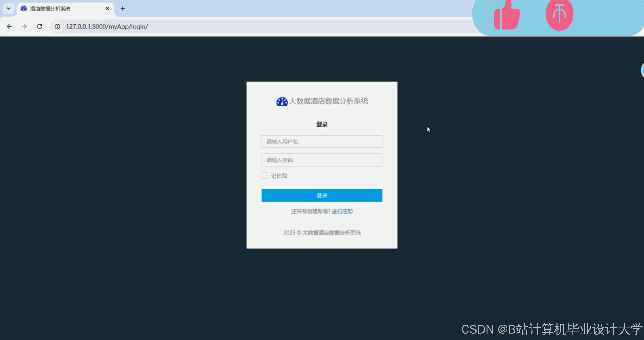Click the browser forward arrow
Screen dimensions: 644x340
click(x=24, y=26)
